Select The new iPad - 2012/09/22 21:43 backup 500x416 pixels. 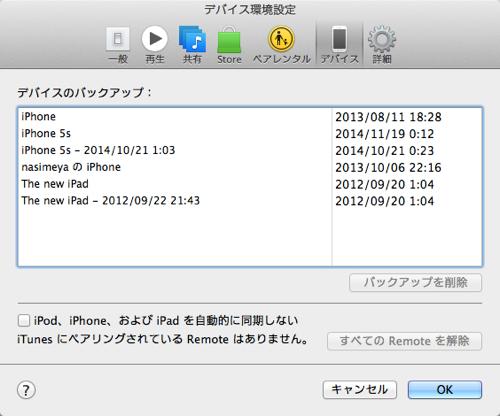pyautogui.click(x=250, y=201)
